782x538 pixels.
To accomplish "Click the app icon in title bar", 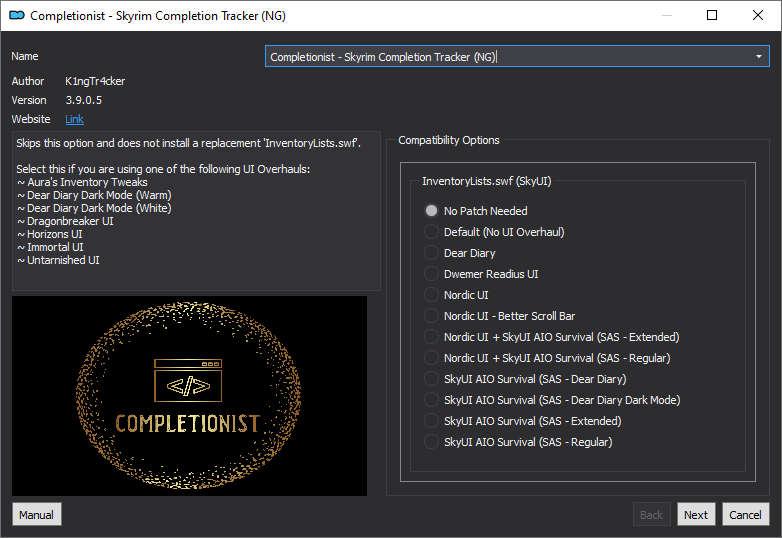I will (x=17, y=15).
